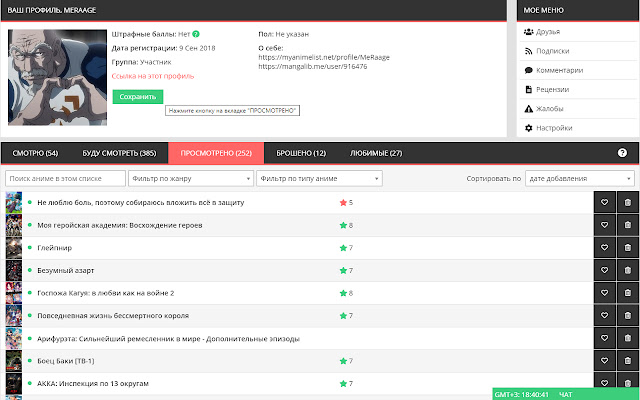Open the help question-mark icon on tabs bar
The height and width of the screenshot is (400, 640).
(x=622, y=153)
